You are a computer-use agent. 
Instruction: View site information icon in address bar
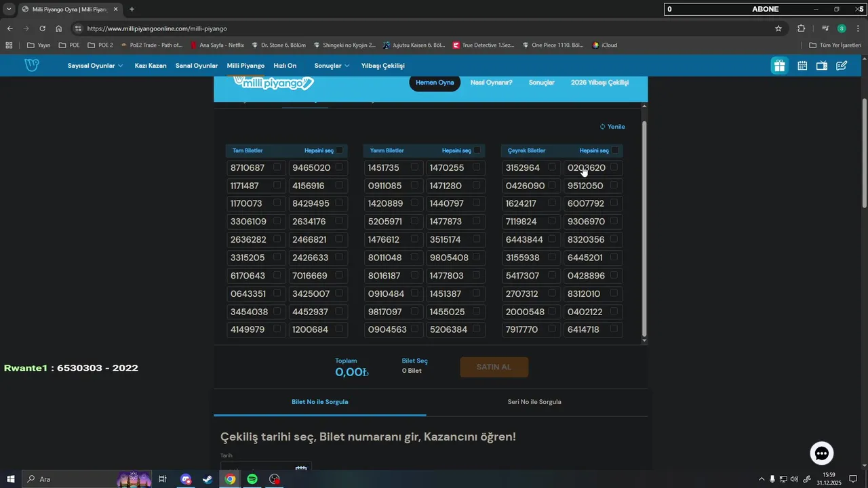(78, 28)
